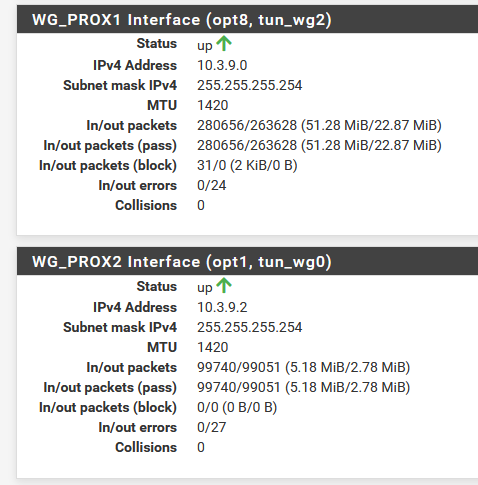Screen dimensions: 478x485
Task: Click WG_PROX2 In/out packets (pass) label
Action: pos(110,387)
